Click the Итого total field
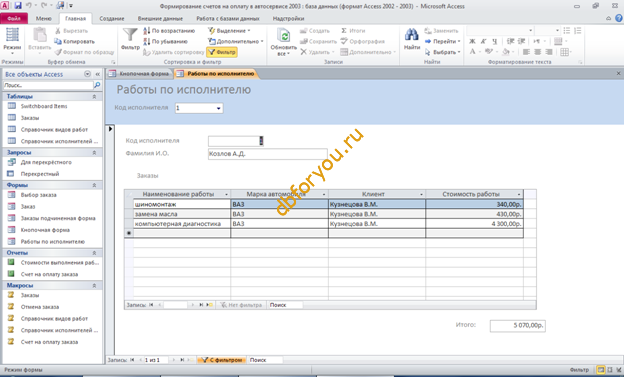 tap(517, 326)
